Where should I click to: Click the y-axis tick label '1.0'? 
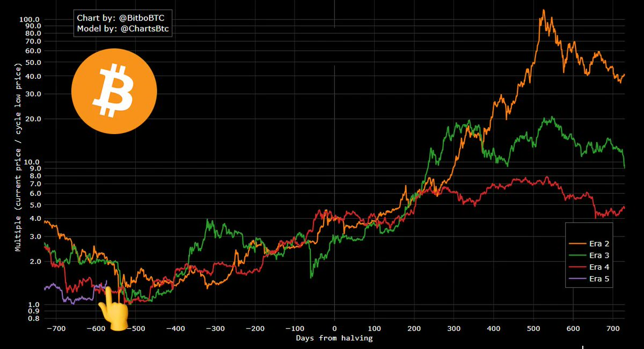click(x=34, y=305)
